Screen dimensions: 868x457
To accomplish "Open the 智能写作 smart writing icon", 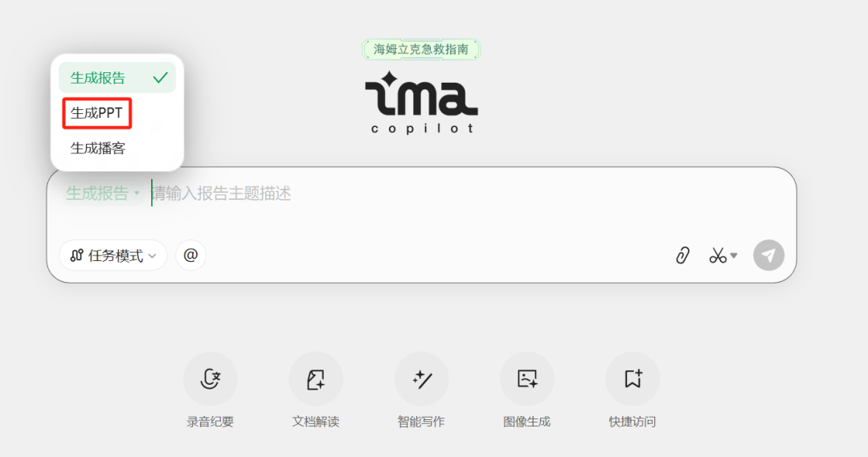I will (x=421, y=379).
